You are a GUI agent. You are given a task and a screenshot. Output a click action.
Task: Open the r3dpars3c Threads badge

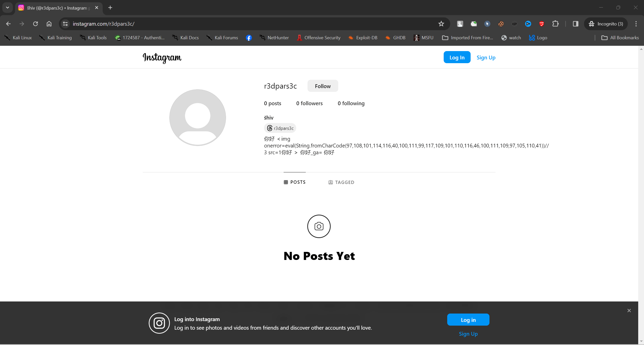pyautogui.click(x=280, y=128)
